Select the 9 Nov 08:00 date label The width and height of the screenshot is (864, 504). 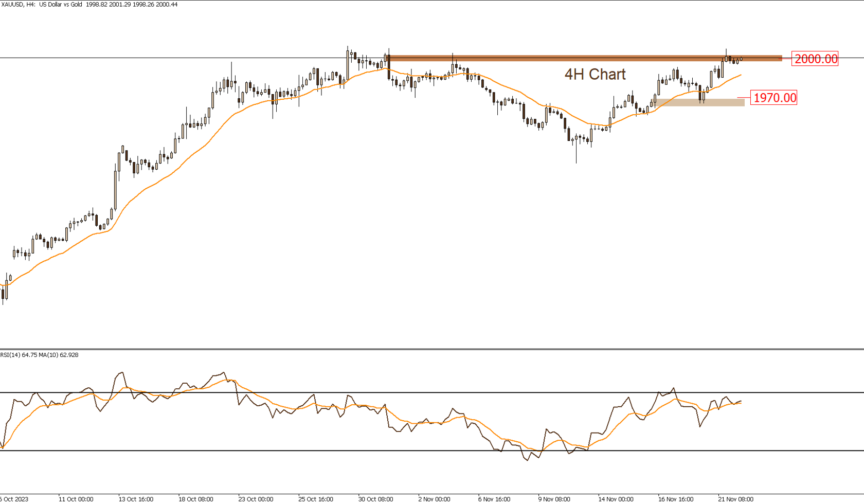pyautogui.click(x=554, y=499)
